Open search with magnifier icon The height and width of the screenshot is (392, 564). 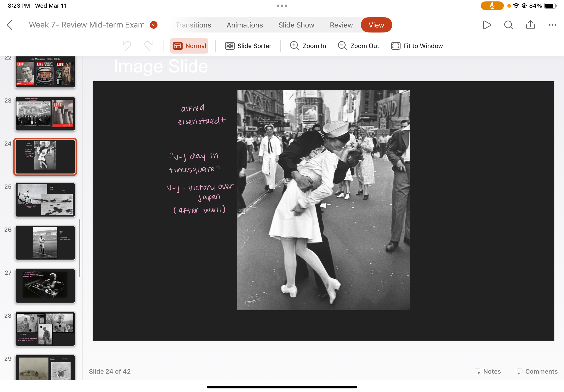[509, 25]
